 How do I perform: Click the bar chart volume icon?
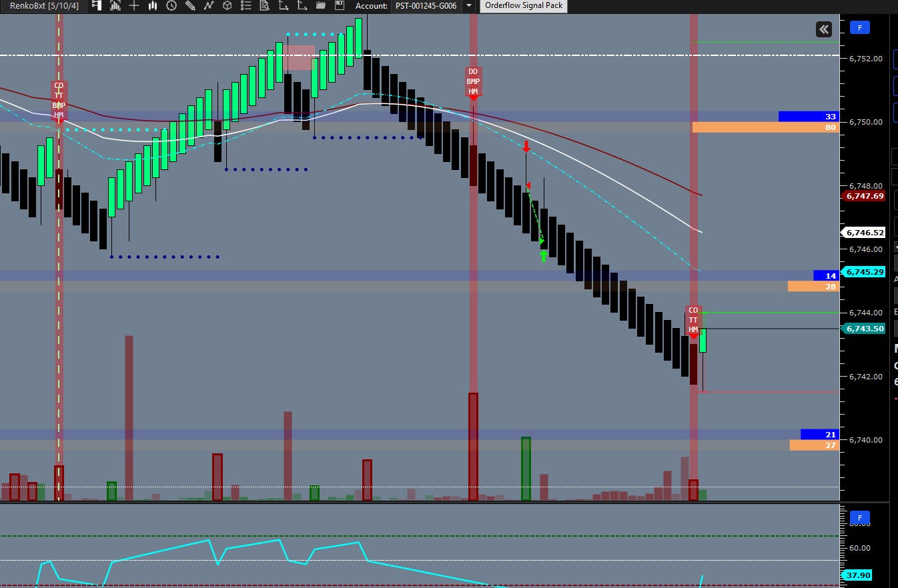[115, 5]
